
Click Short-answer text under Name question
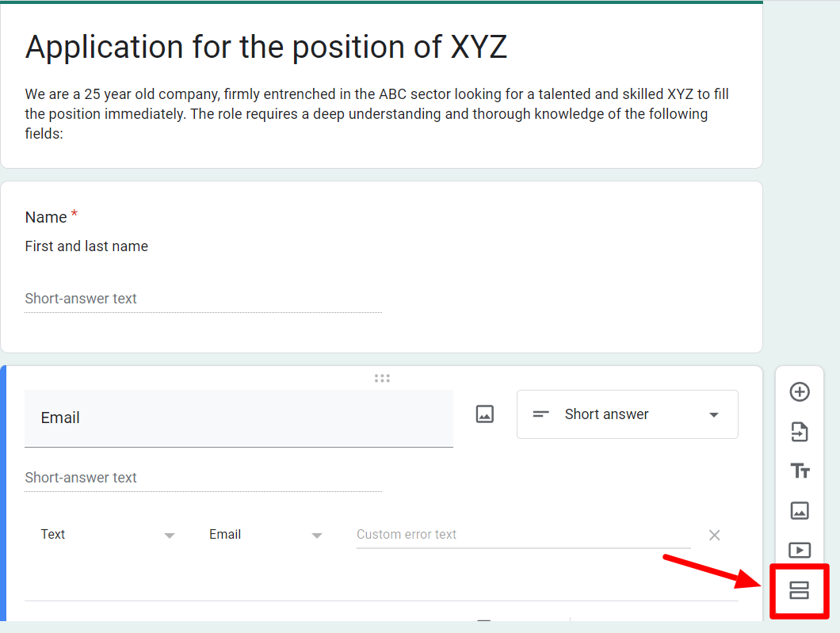203,299
